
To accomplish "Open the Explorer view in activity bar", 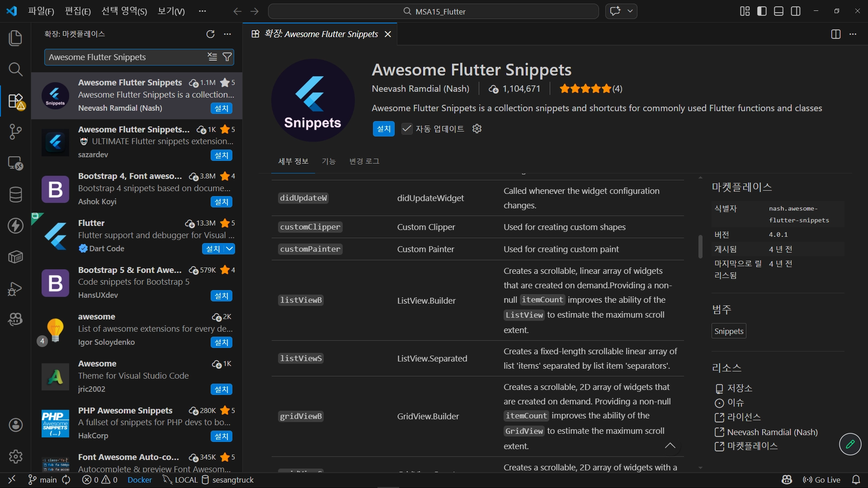I will (x=15, y=38).
